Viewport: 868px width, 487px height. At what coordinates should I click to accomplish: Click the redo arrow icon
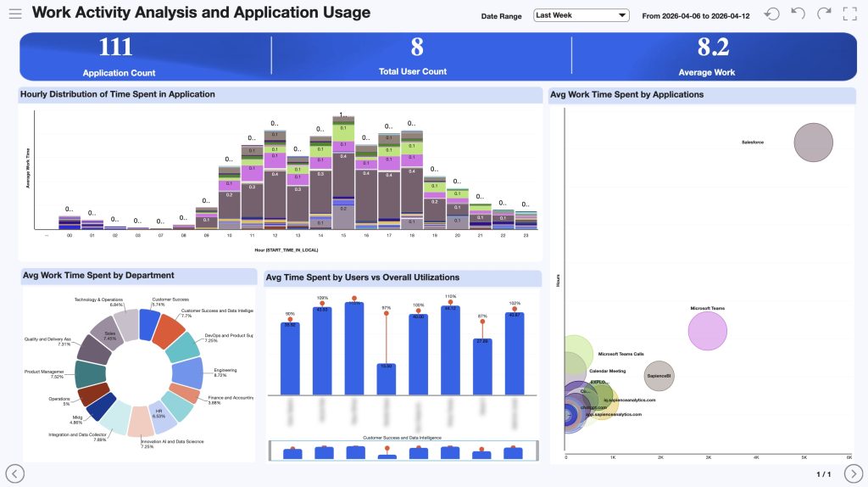click(x=824, y=14)
